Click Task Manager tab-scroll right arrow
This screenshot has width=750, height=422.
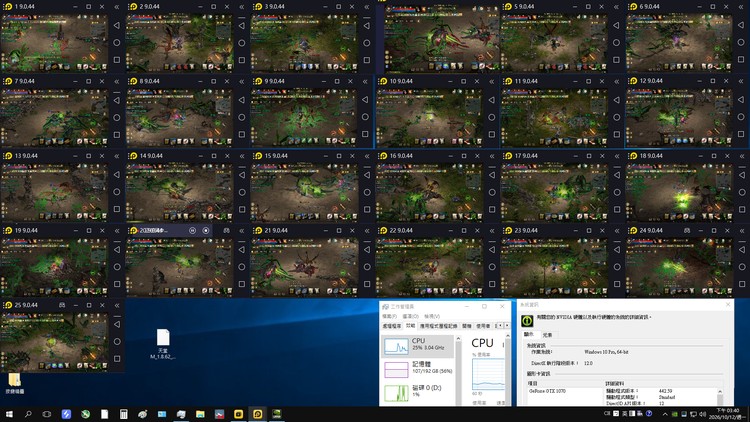[507, 326]
